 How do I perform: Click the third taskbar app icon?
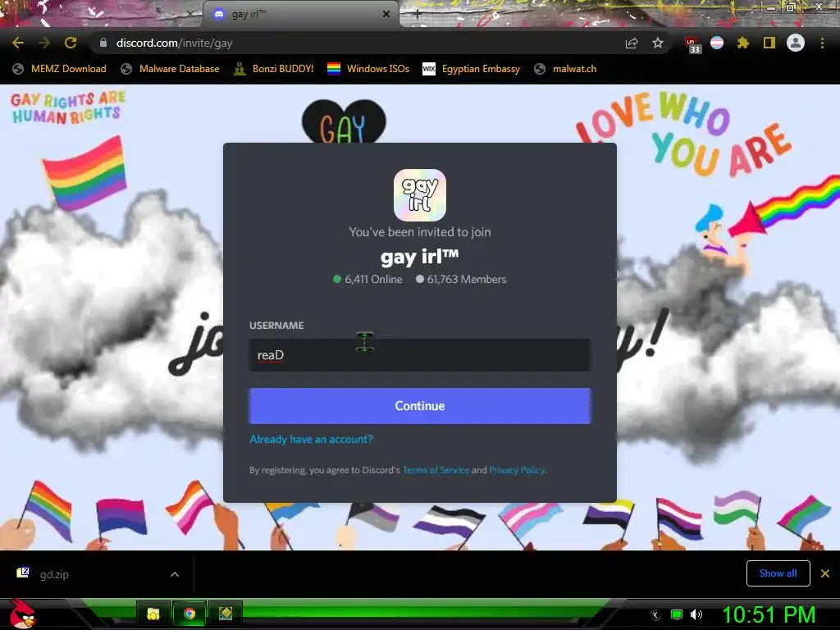point(226,614)
